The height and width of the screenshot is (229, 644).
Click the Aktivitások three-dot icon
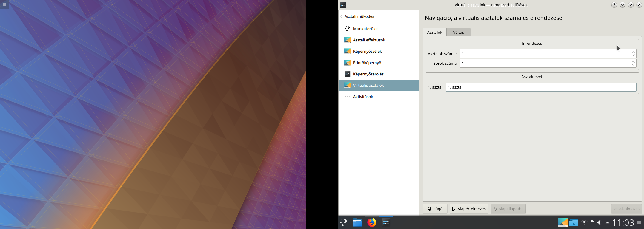[348, 97]
